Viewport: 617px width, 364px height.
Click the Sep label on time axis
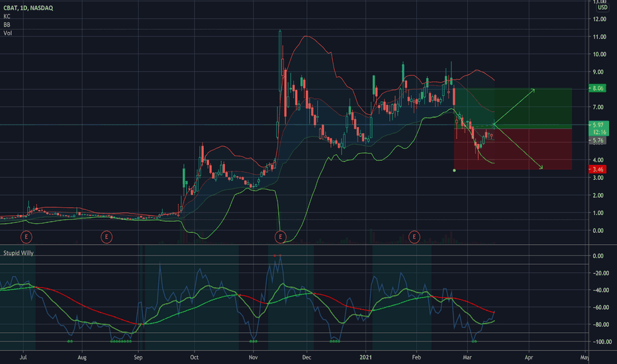[x=138, y=357]
